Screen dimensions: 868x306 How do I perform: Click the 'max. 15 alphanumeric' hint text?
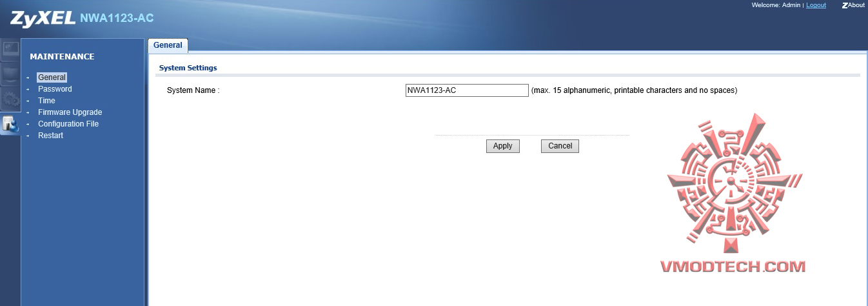pyautogui.click(x=634, y=90)
